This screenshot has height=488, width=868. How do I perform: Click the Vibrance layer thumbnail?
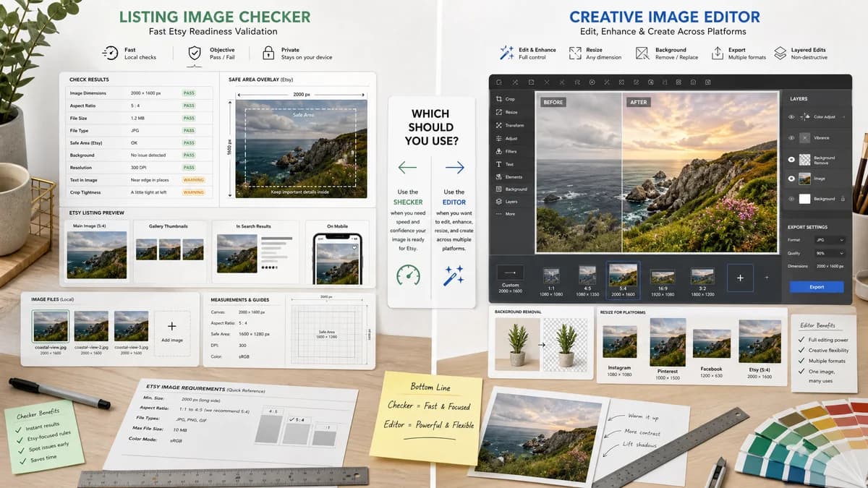pos(805,137)
